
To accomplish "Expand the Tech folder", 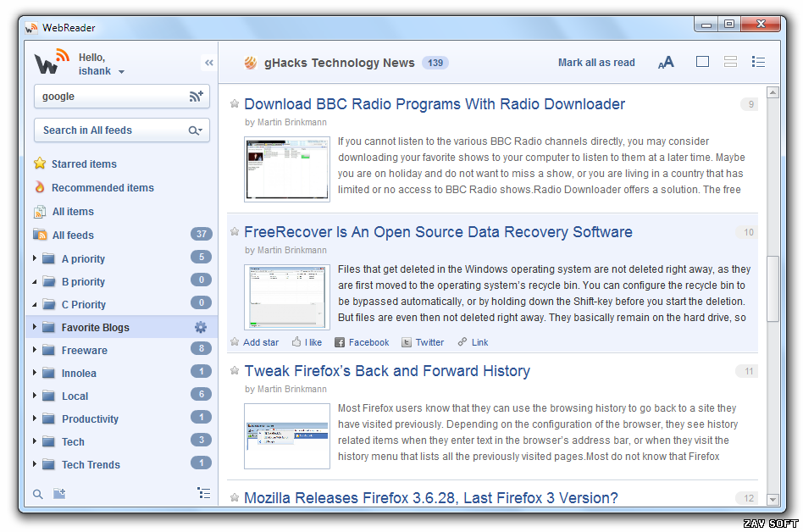I will pos(35,441).
